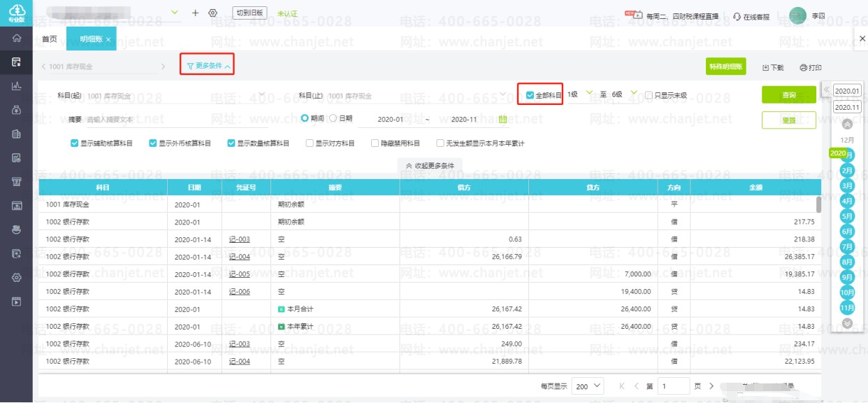The image size is (868, 403).
Task: Go to previous page arrow in pagination
Action: [636, 386]
